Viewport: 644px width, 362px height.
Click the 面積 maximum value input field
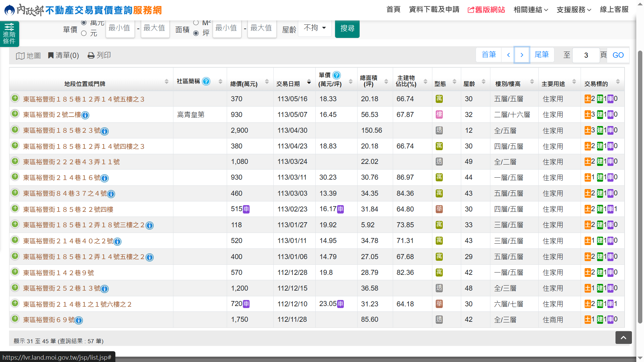[x=262, y=28]
